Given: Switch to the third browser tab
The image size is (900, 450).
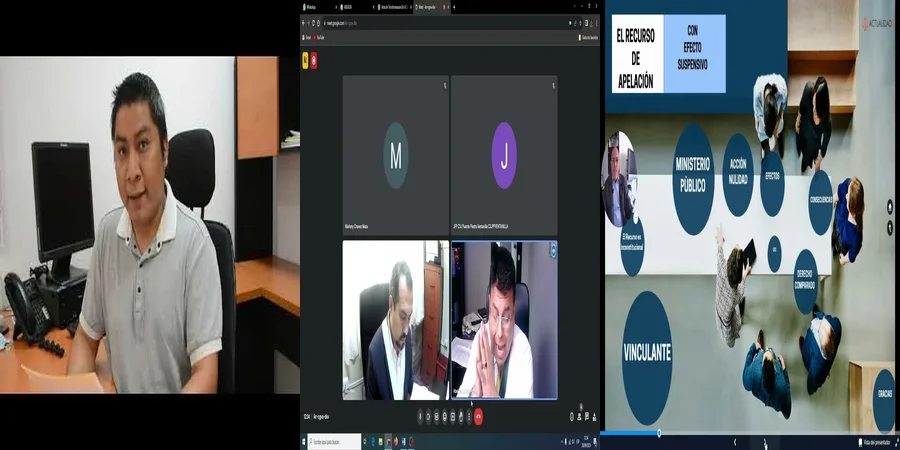Looking at the screenshot, I should click(x=394, y=7).
